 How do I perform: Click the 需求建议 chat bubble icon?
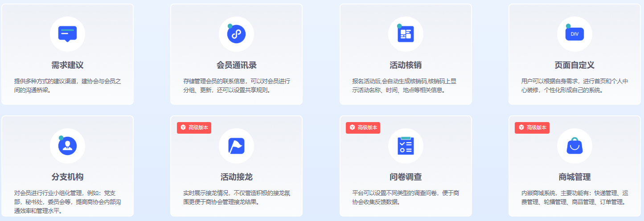pos(67,34)
